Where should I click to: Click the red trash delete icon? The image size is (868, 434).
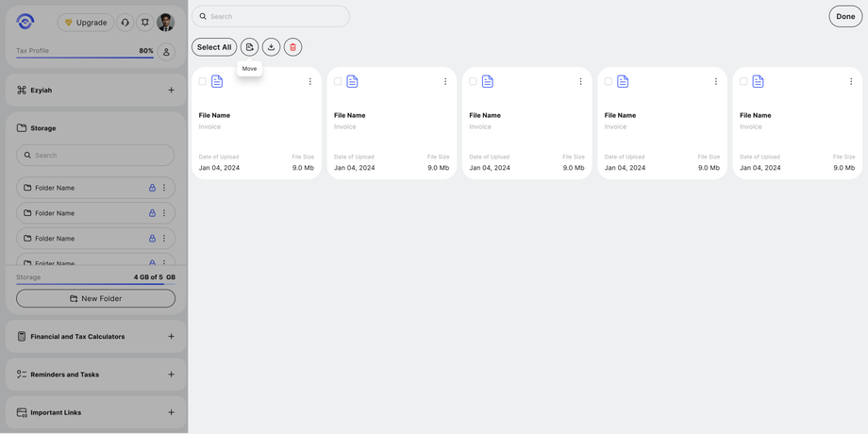(x=292, y=47)
